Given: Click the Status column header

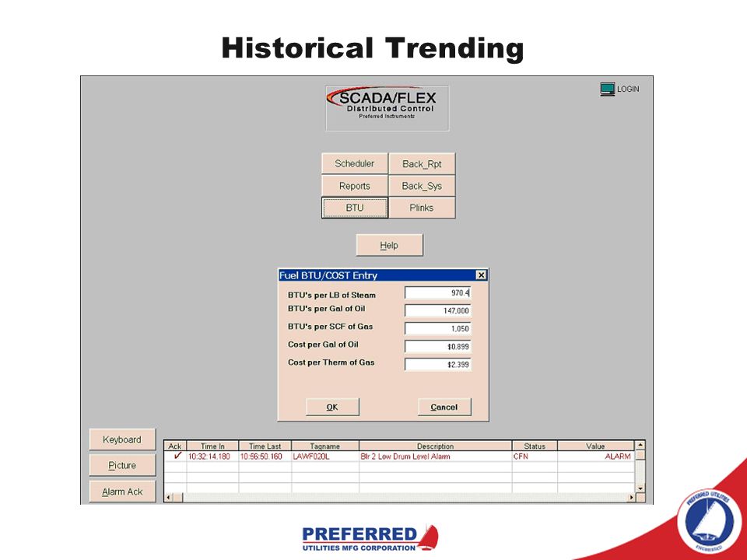Looking at the screenshot, I should pos(535,446).
